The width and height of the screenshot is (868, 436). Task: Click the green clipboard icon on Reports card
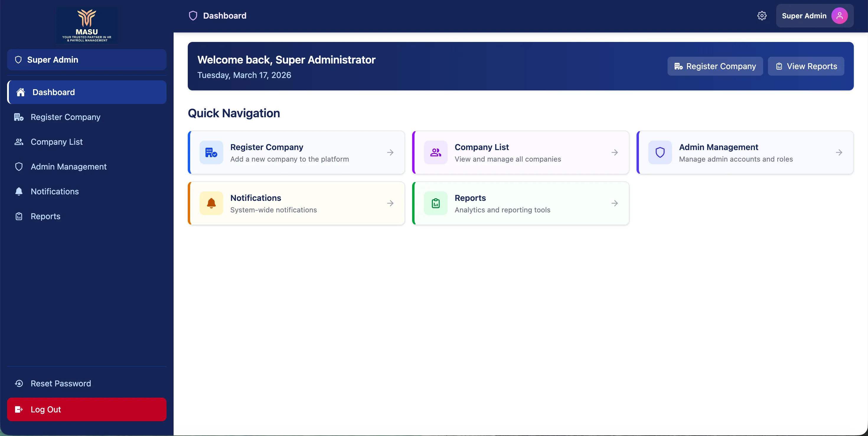436,203
